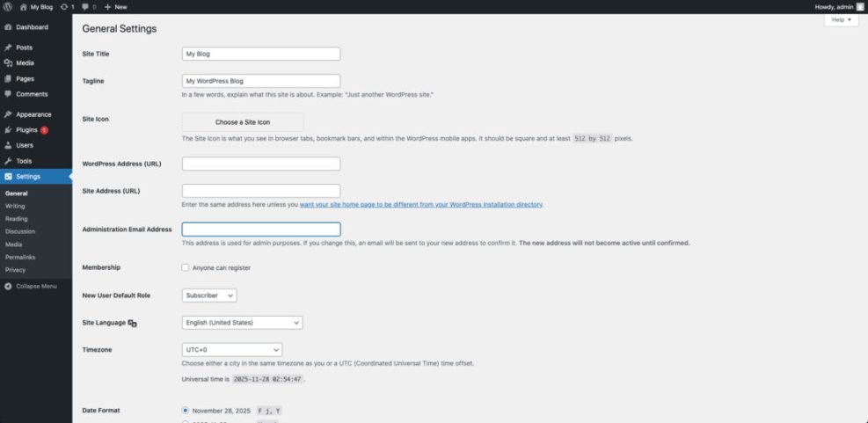The image size is (868, 423).
Task: Click into the Tagline field
Action: click(x=261, y=81)
